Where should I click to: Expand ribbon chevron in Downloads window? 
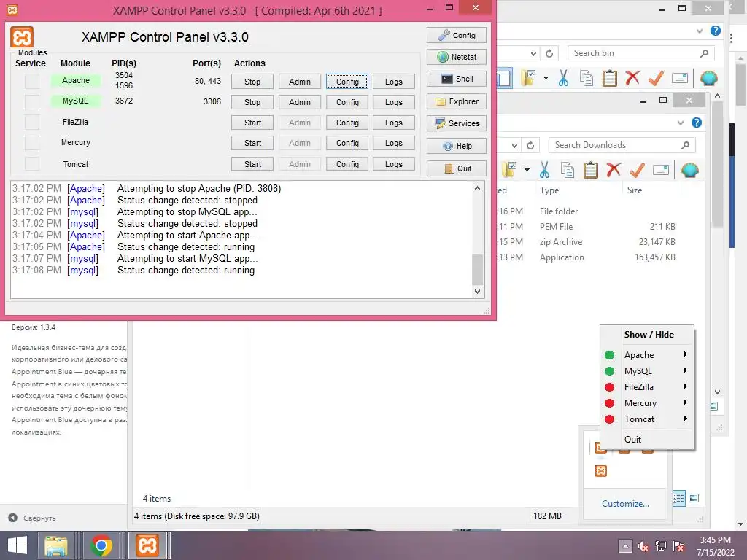[681, 122]
